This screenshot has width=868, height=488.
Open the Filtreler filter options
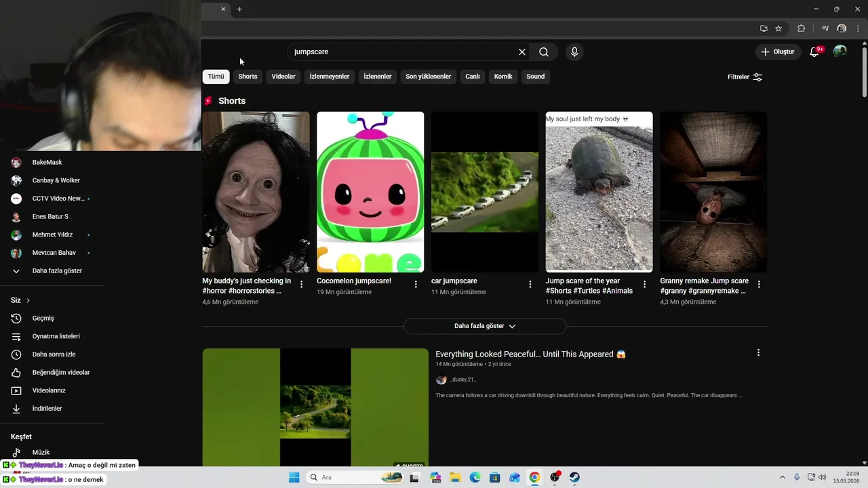745,77
